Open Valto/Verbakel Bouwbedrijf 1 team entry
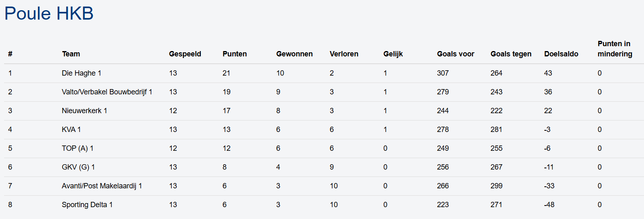Image resolution: width=644 pixels, height=219 pixels. pos(107,92)
